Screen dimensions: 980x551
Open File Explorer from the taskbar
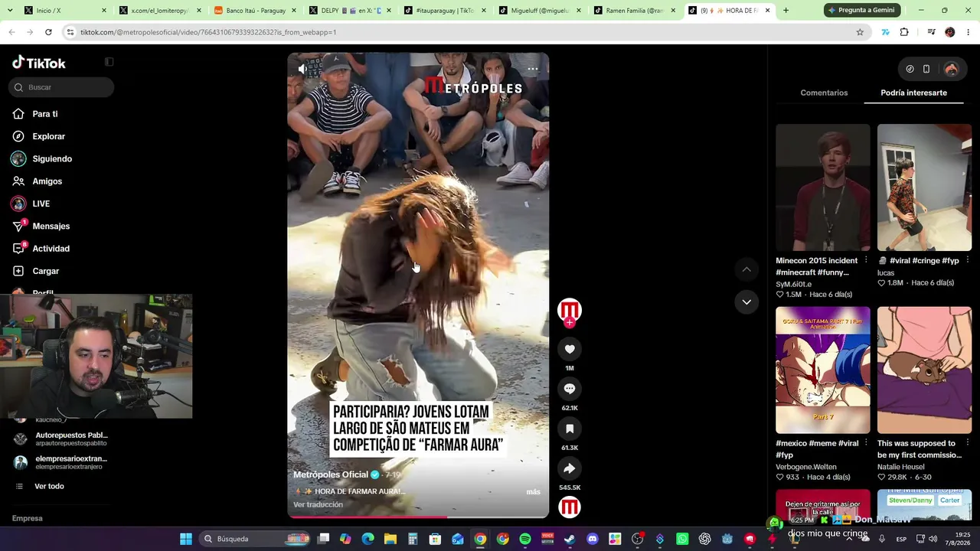(390, 539)
